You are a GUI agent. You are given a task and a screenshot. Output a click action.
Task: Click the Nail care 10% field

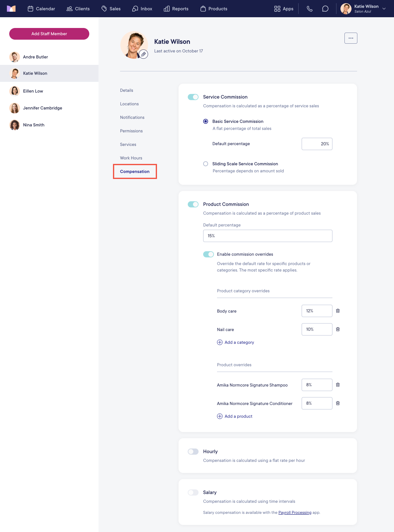pos(317,329)
